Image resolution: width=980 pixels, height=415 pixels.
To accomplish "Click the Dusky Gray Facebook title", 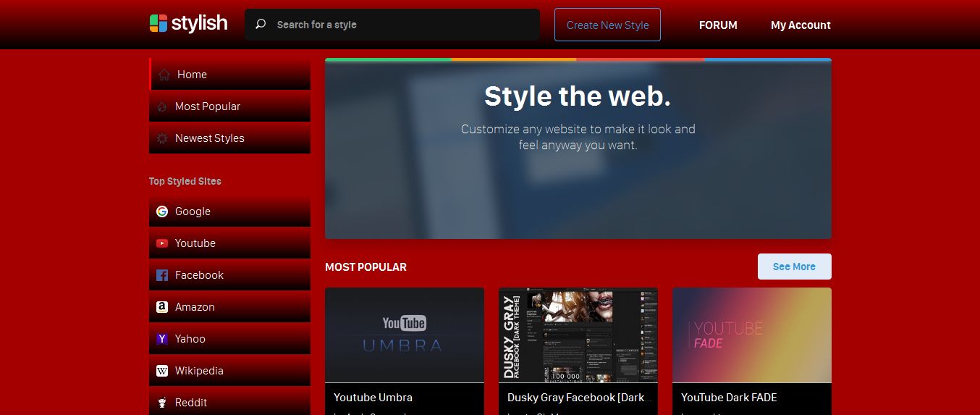I will [580, 397].
